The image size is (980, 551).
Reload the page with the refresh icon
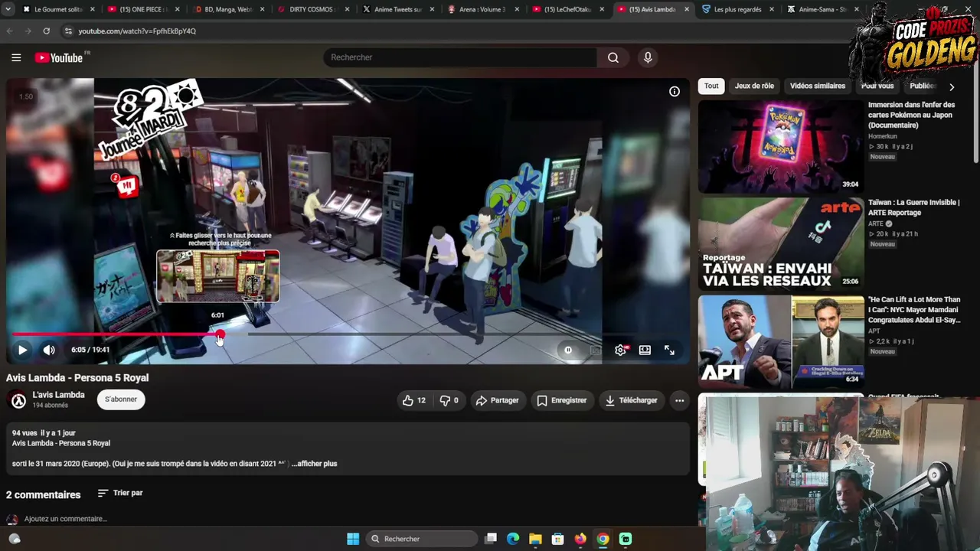[47, 31]
